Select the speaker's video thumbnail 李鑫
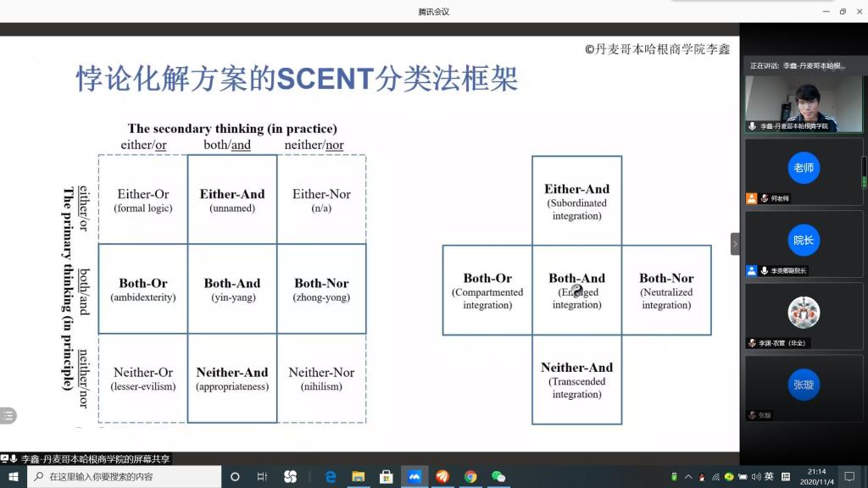 [x=803, y=103]
